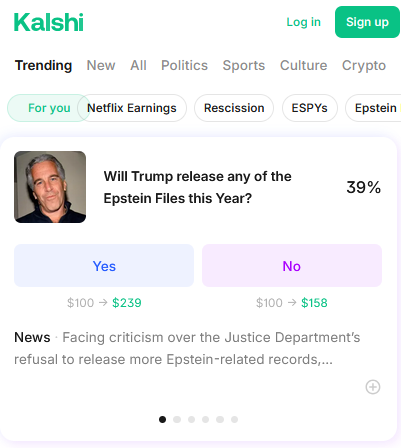Click the Sign up button

click(x=367, y=22)
